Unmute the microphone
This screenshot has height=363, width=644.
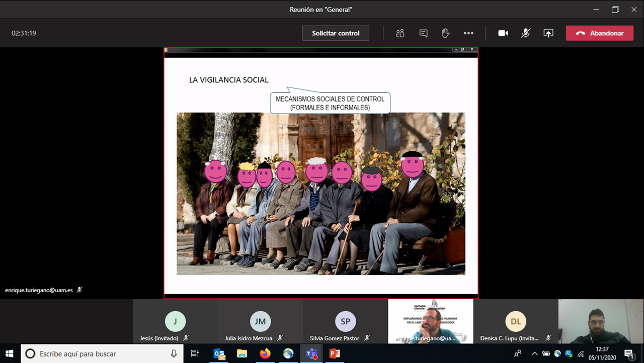coord(525,33)
